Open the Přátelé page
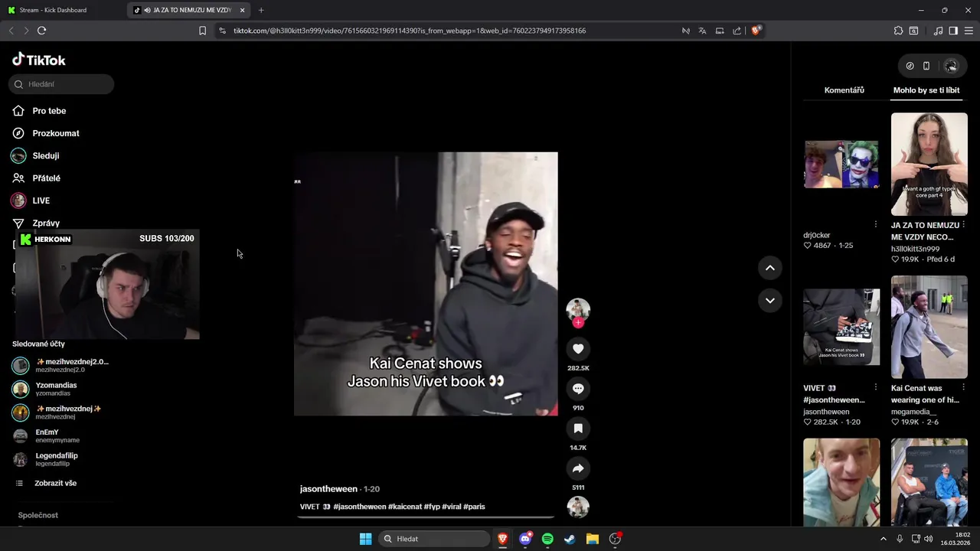The width and height of the screenshot is (980, 551). click(x=46, y=178)
